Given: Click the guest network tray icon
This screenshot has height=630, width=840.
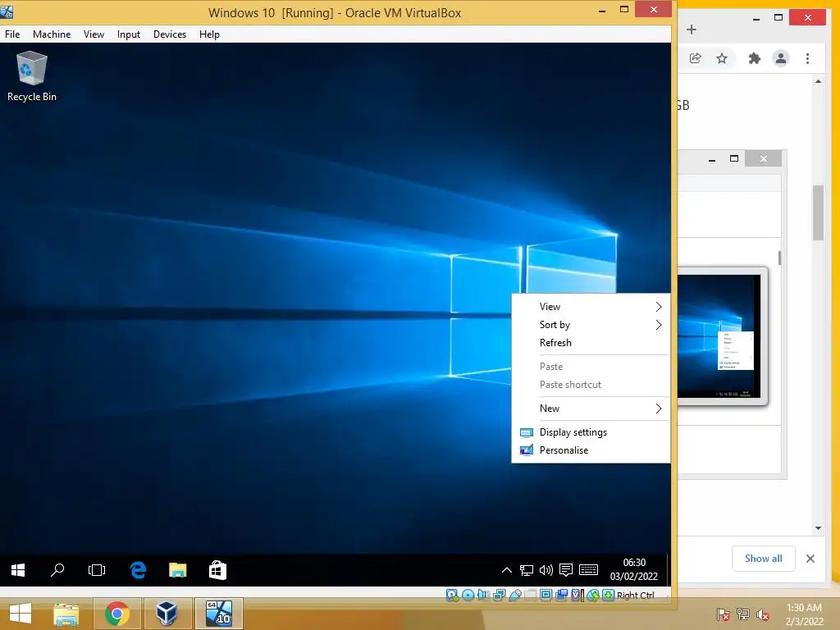Looking at the screenshot, I should [527, 571].
